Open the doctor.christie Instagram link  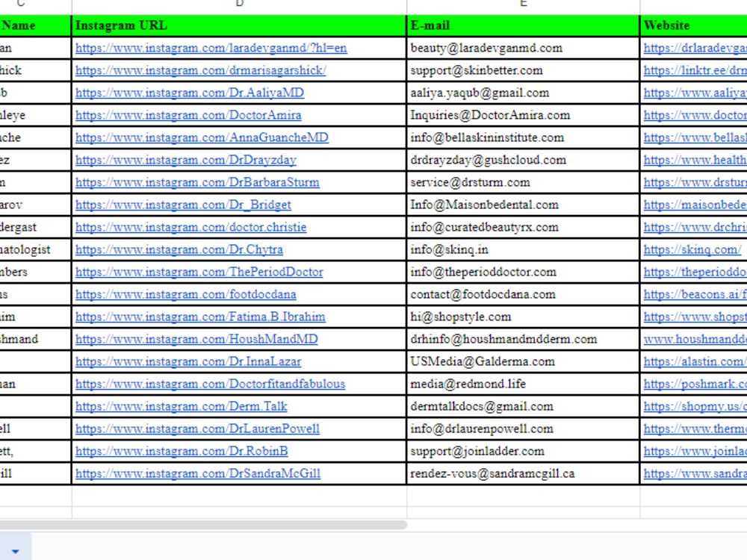[191, 227]
